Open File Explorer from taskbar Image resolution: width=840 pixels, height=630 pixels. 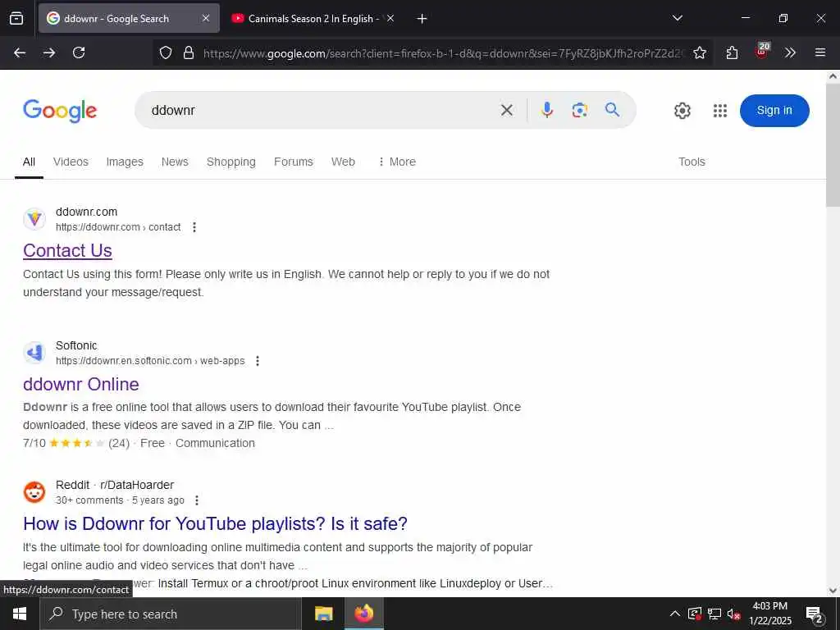(x=323, y=614)
